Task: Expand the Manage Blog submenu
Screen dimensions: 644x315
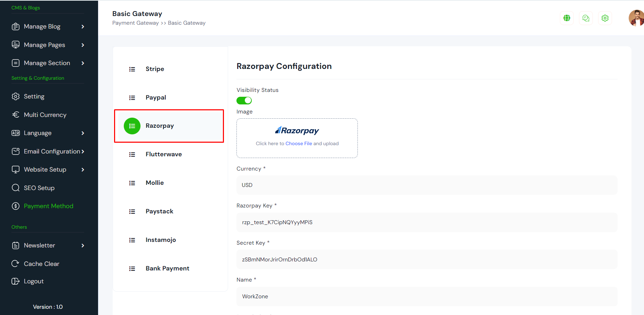Action: (83, 27)
